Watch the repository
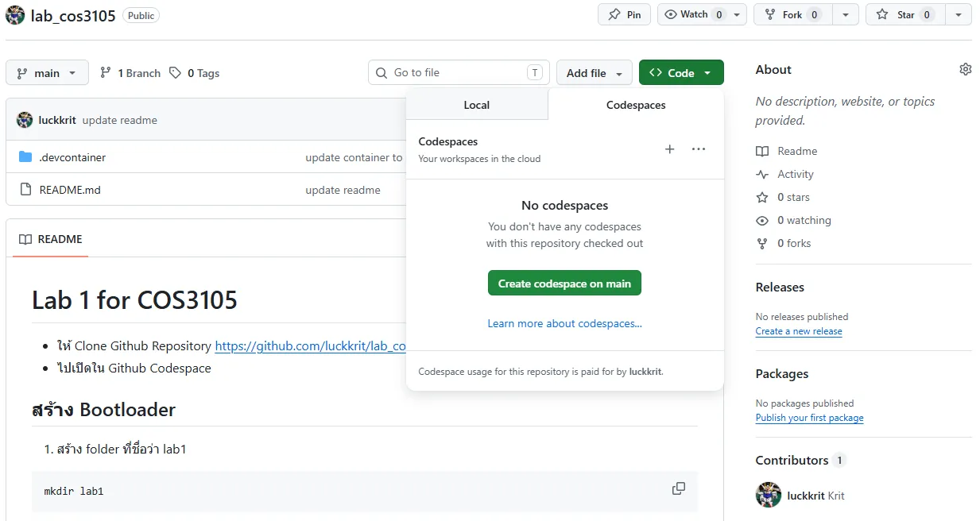 tap(693, 14)
